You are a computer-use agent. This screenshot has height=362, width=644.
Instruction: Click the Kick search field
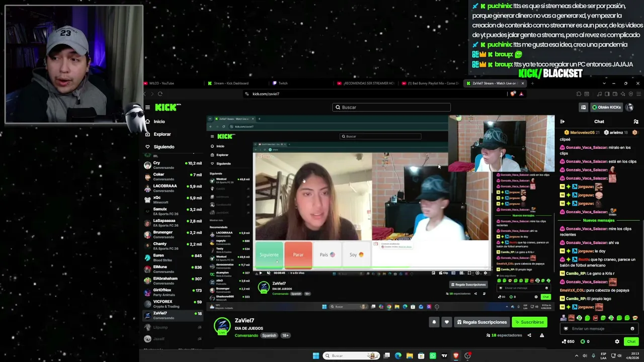point(391,107)
